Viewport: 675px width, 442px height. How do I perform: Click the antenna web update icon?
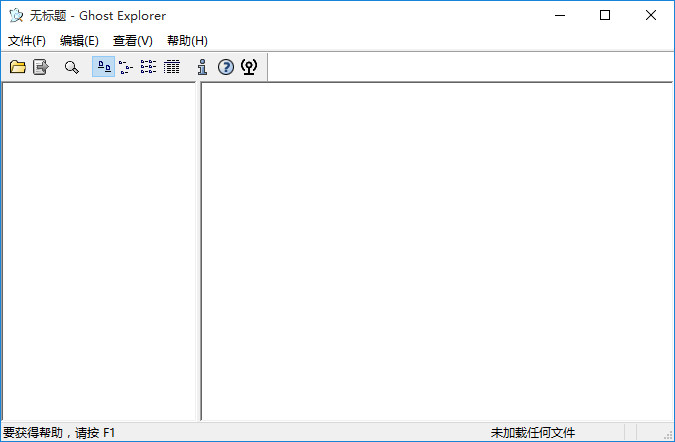coord(249,67)
